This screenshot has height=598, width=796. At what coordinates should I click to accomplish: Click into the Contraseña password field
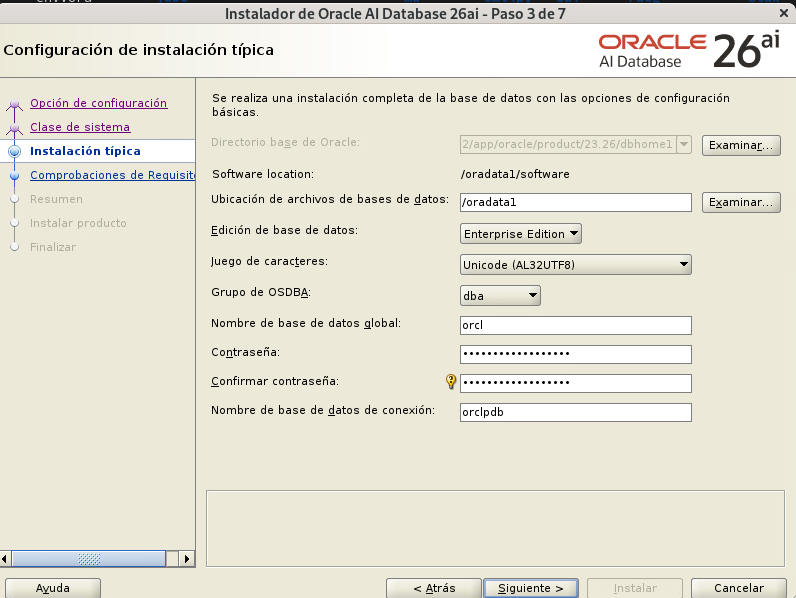click(x=576, y=354)
